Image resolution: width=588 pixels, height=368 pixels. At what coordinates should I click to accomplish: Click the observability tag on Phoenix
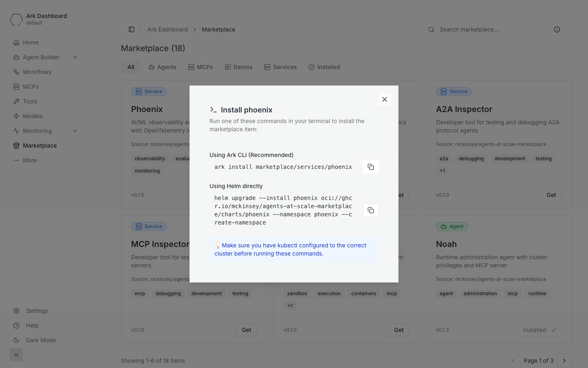click(x=150, y=159)
